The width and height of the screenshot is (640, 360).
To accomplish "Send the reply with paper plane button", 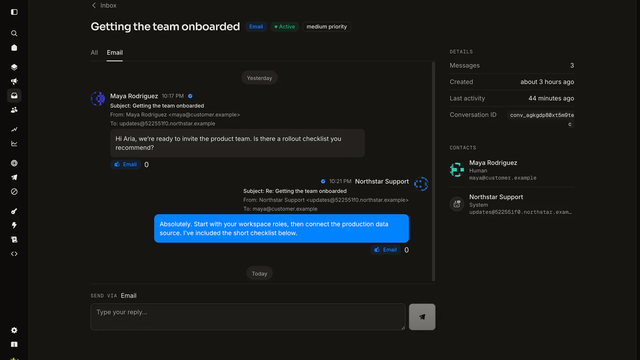I will [422, 317].
